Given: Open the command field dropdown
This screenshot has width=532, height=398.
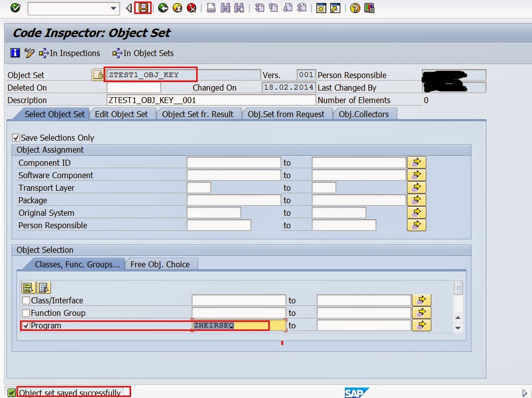Looking at the screenshot, I should tap(114, 8).
